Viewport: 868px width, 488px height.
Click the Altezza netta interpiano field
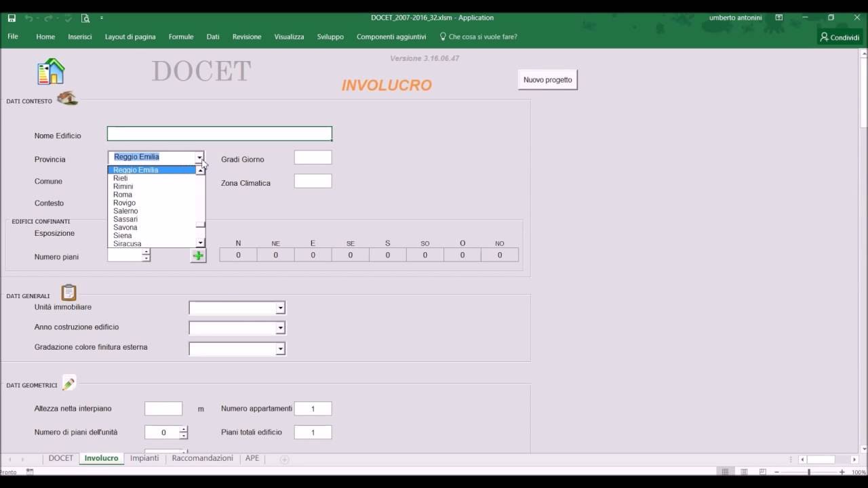(163, 409)
